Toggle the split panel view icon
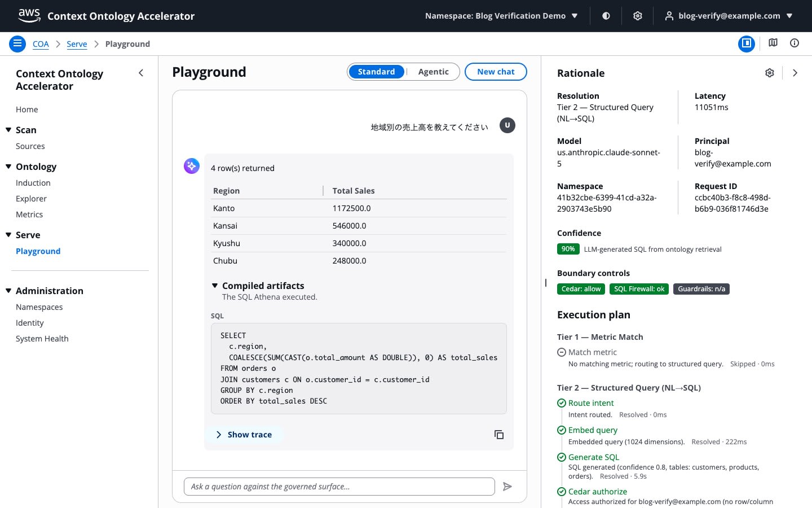Viewport: 812px width, 508px height. (747, 43)
